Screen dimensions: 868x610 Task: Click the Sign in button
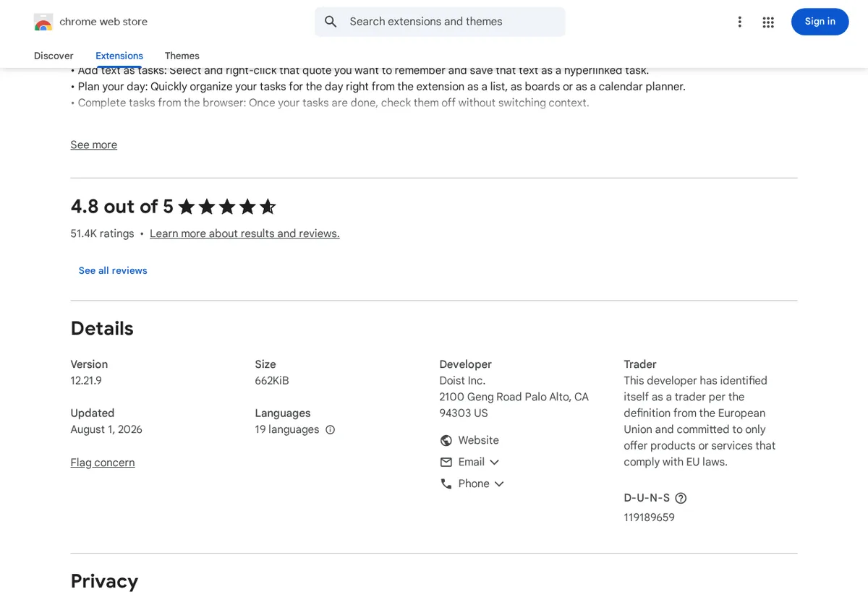820,22
